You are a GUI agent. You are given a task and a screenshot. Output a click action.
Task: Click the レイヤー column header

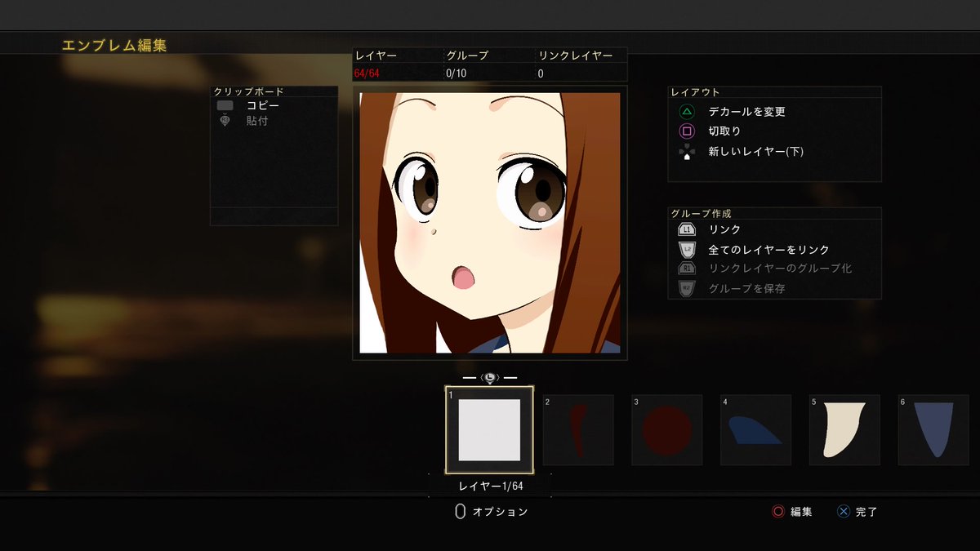375,56
